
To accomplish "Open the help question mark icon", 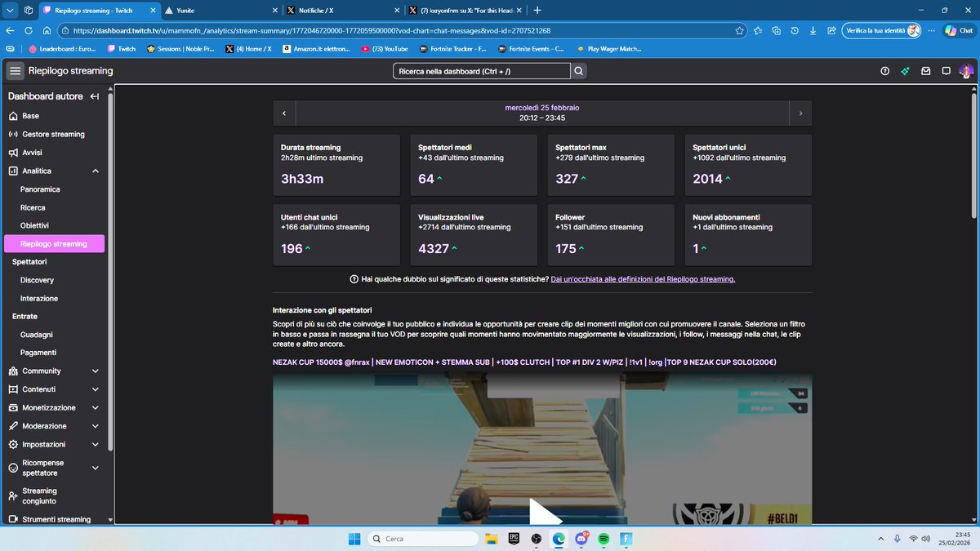I will pos(885,71).
